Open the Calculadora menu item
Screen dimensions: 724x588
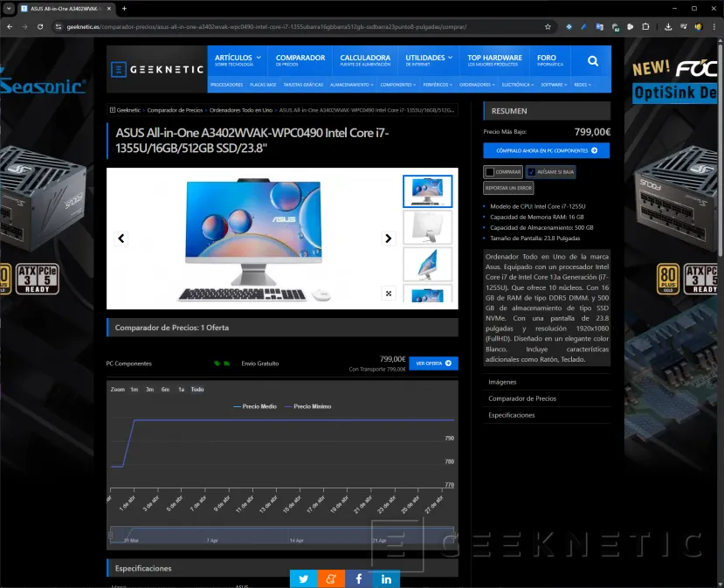click(x=365, y=60)
